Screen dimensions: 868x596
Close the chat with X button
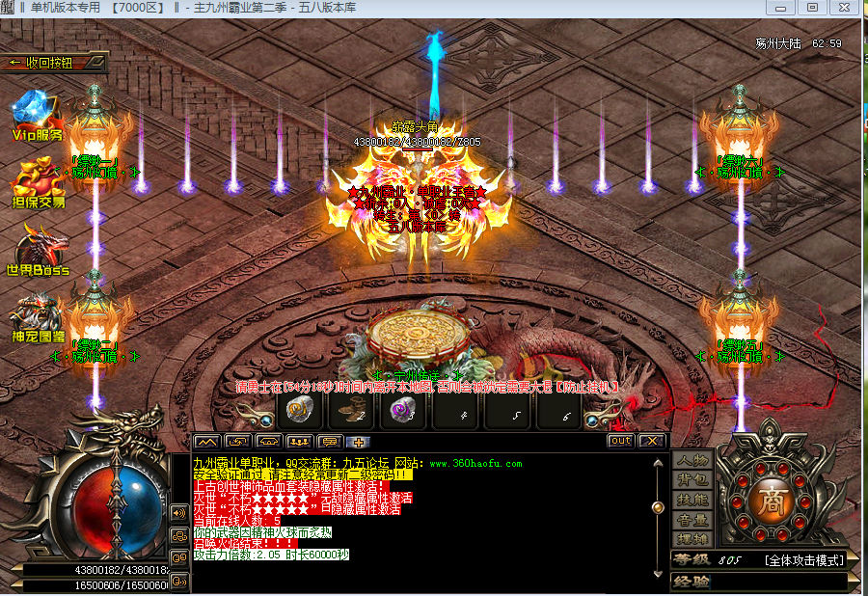(x=652, y=441)
